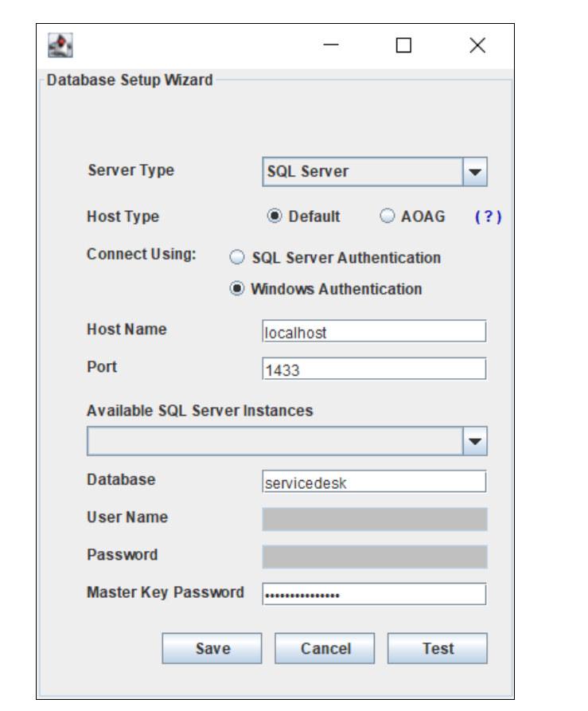Choose the AOAG host type option
588x711 pixels.
click(387, 217)
